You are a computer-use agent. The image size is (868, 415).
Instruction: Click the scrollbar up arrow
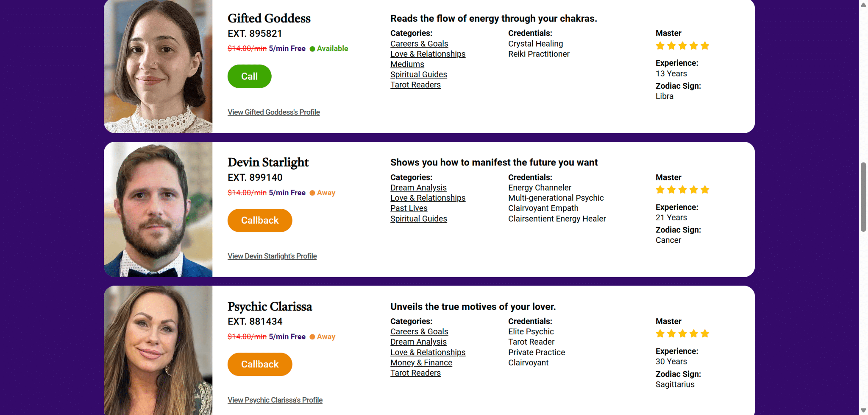(863, 5)
